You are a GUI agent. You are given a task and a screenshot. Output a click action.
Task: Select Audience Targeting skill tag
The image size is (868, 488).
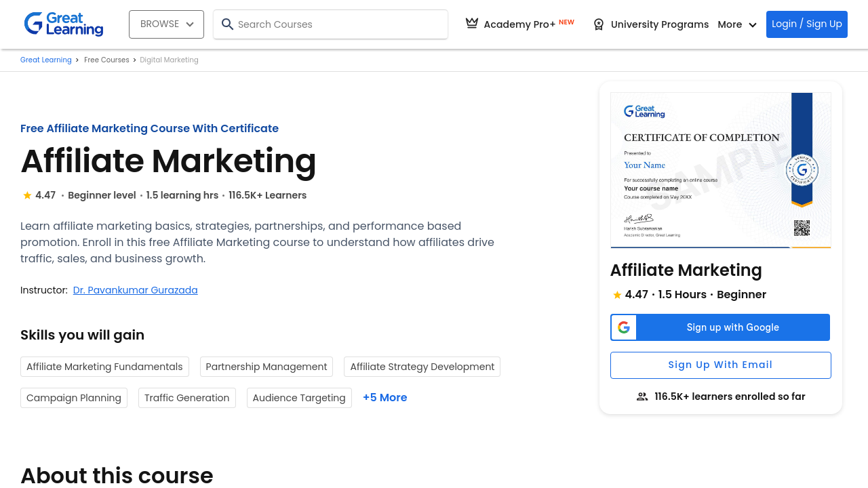[299, 398]
